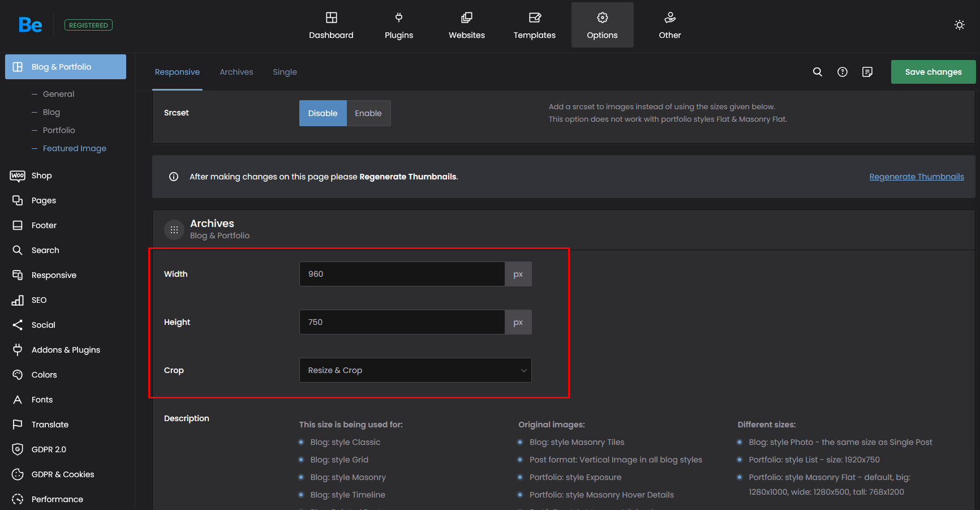Open Dashboard from the top navigation

click(331, 25)
